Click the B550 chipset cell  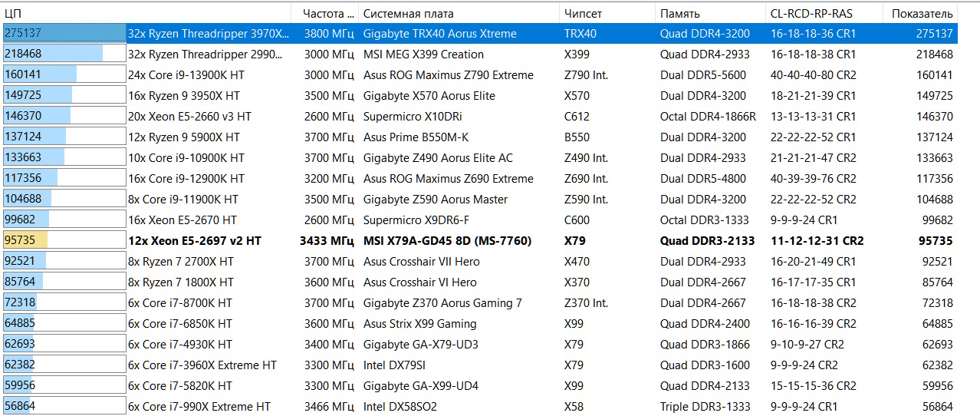pos(577,137)
